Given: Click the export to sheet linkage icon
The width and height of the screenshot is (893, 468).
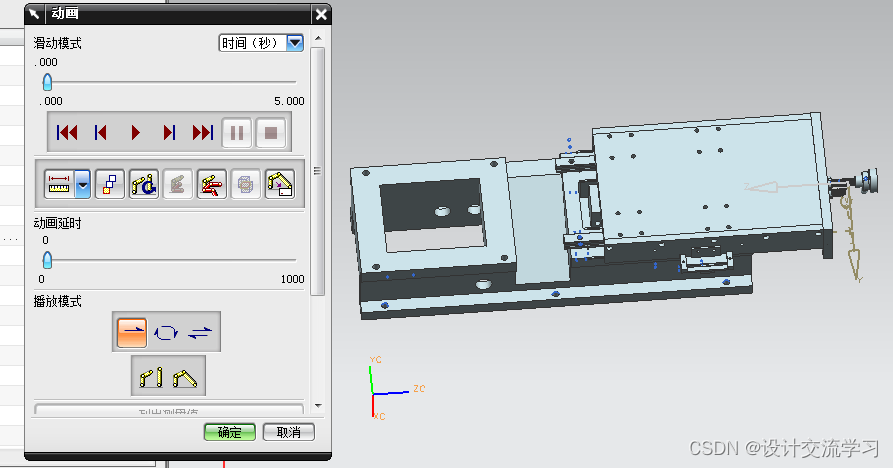Looking at the screenshot, I should (280, 184).
